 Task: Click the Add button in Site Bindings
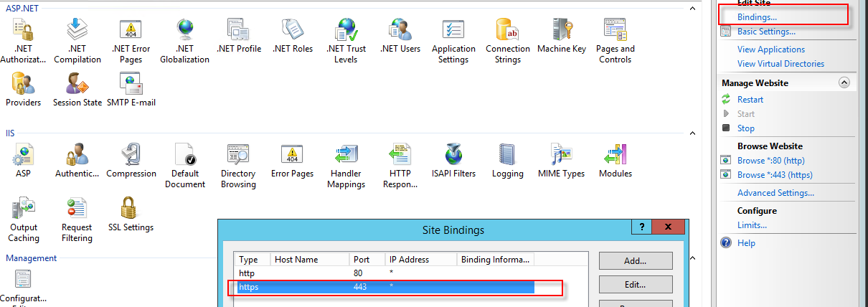tap(635, 261)
